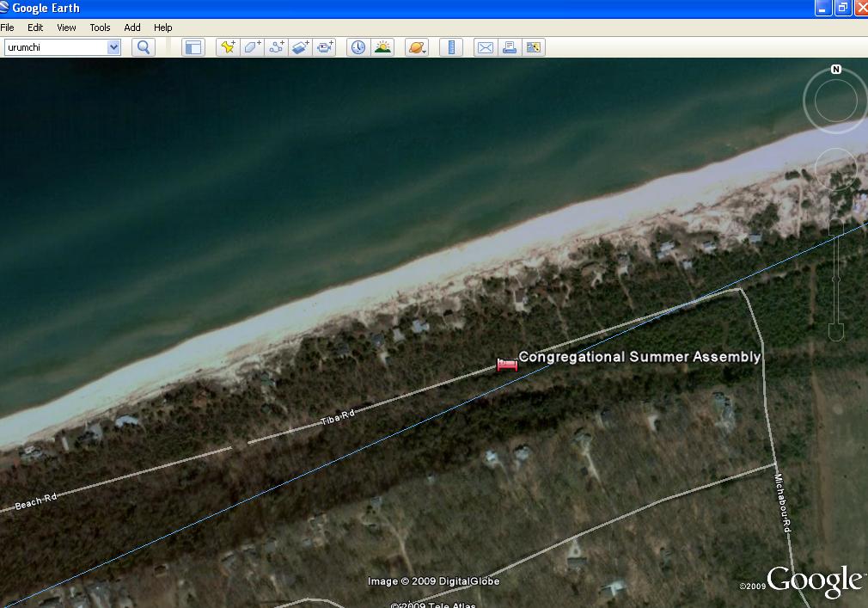The width and height of the screenshot is (868, 608).
Task: Add a new path
Action: point(276,47)
